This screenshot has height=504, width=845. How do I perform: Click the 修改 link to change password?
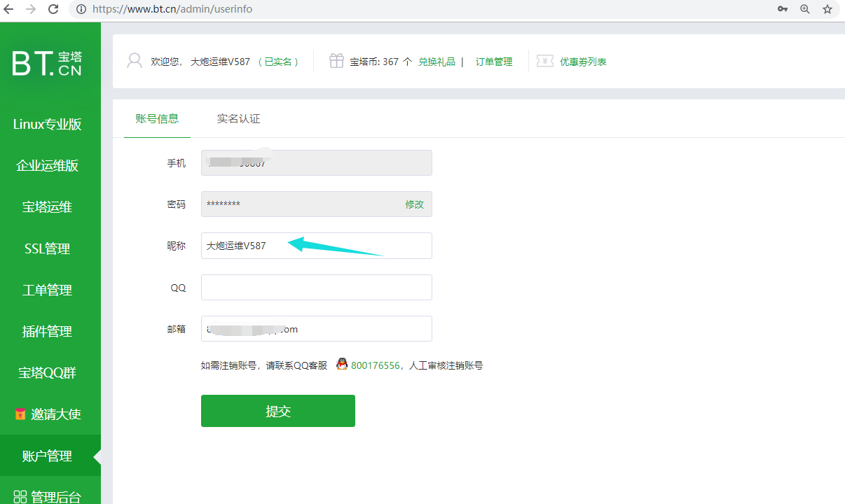click(415, 204)
